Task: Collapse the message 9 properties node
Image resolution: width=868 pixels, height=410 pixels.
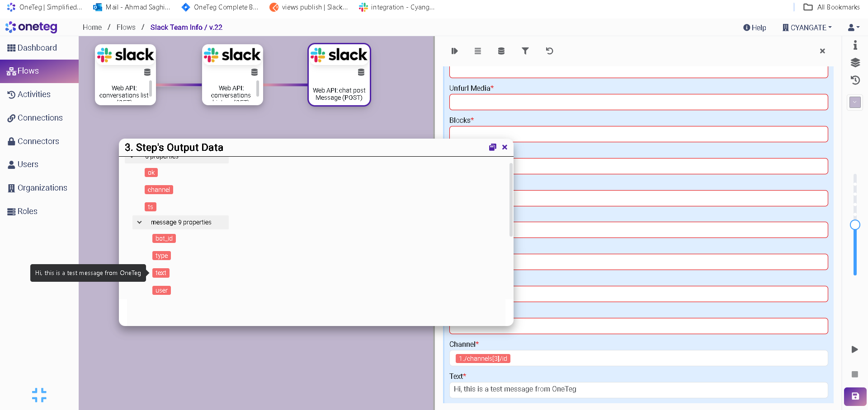Action: coord(140,222)
